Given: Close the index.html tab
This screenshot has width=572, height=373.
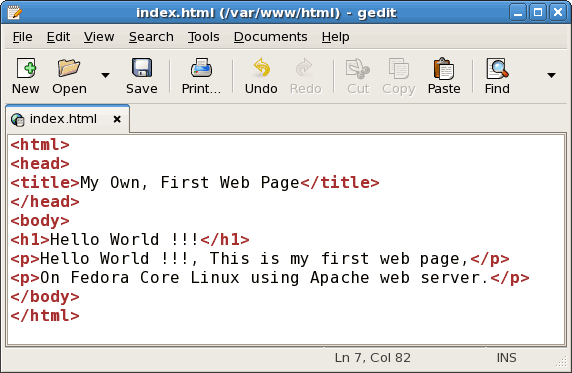Looking at the screenshot, I should coord(117,119).
